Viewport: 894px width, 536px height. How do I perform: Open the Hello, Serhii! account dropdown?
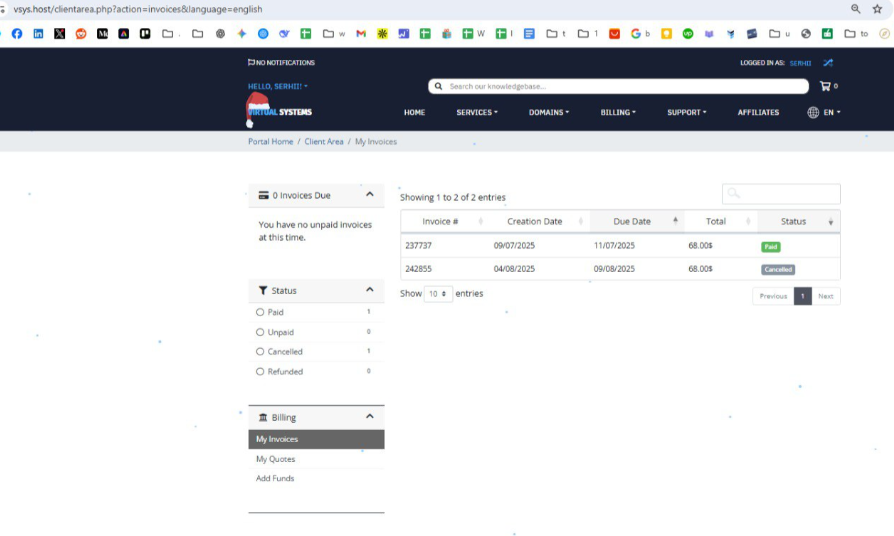(x=278, y=86)
